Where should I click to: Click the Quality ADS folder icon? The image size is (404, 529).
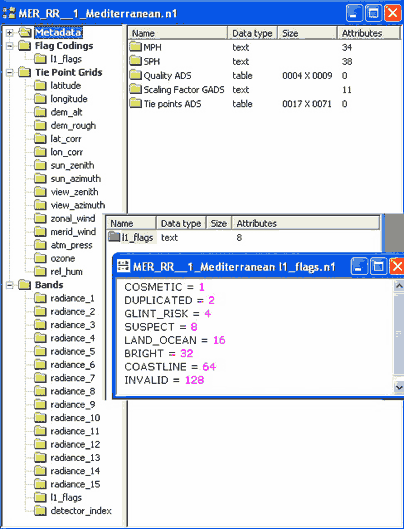coord(136,75)
